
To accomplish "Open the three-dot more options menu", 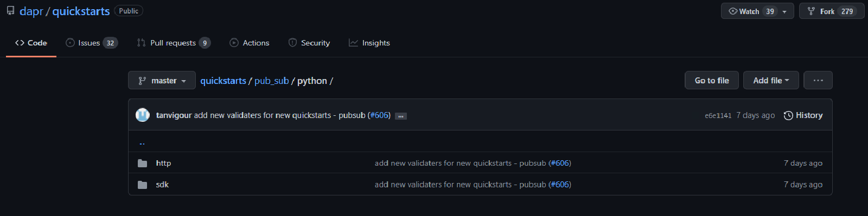I will 818,80.
